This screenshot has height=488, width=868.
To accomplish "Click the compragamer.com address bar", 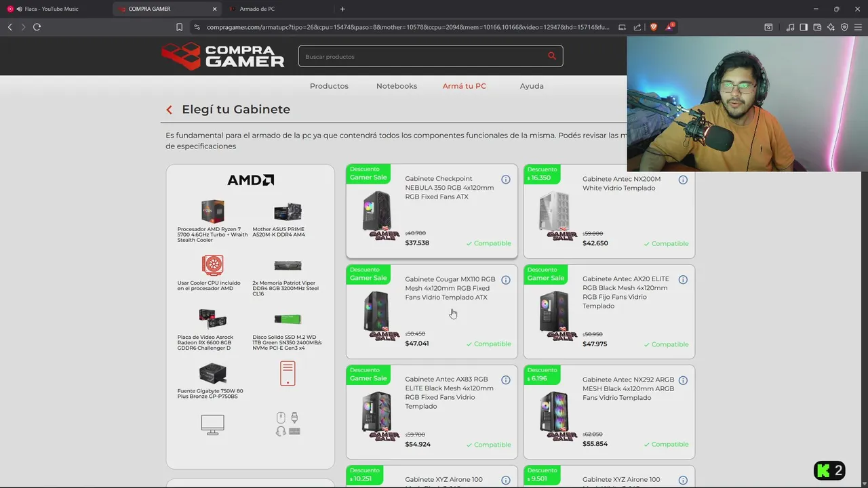I will [x=407, y=27].
